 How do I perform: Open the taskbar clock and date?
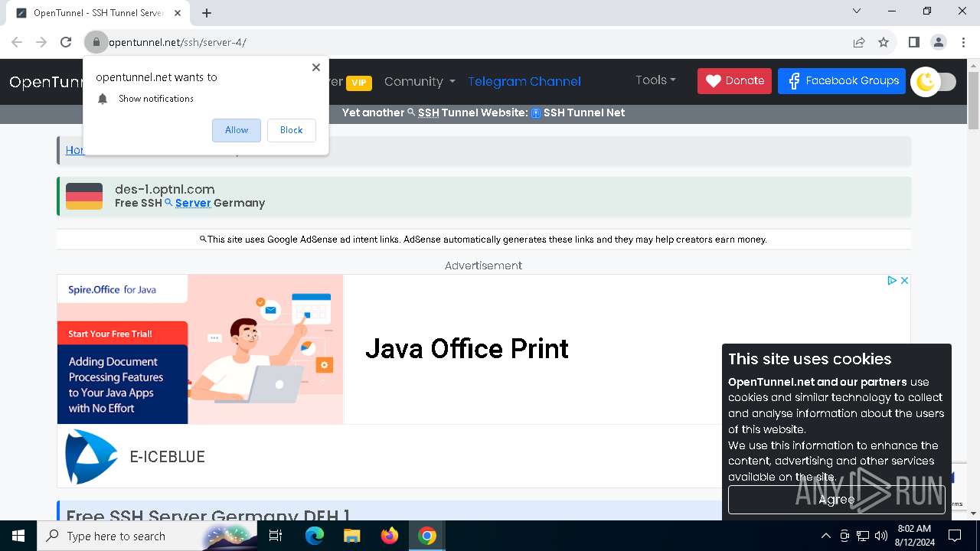(914, 536)
